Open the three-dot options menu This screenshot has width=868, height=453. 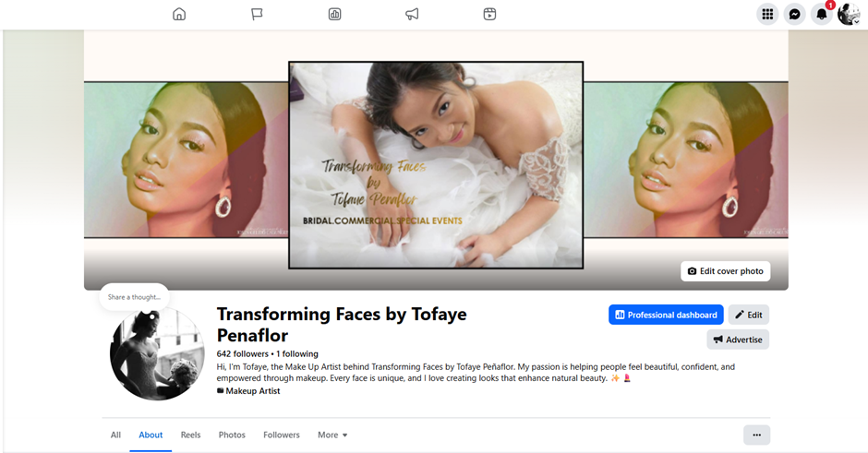757,435
